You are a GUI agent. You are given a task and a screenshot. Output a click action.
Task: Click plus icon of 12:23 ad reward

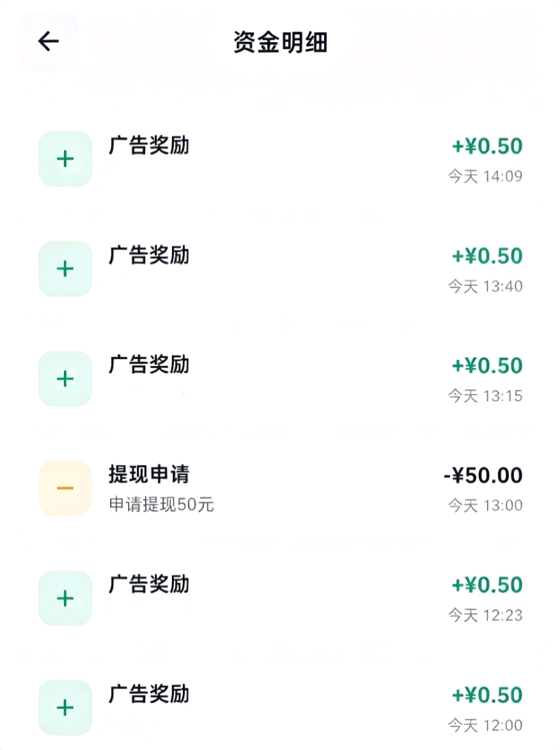[x=65, y=598]
